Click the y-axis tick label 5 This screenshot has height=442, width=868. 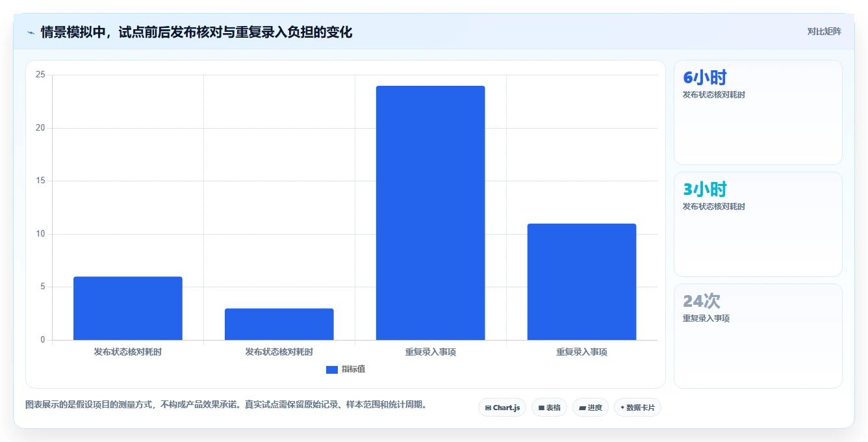pos(43,287)
